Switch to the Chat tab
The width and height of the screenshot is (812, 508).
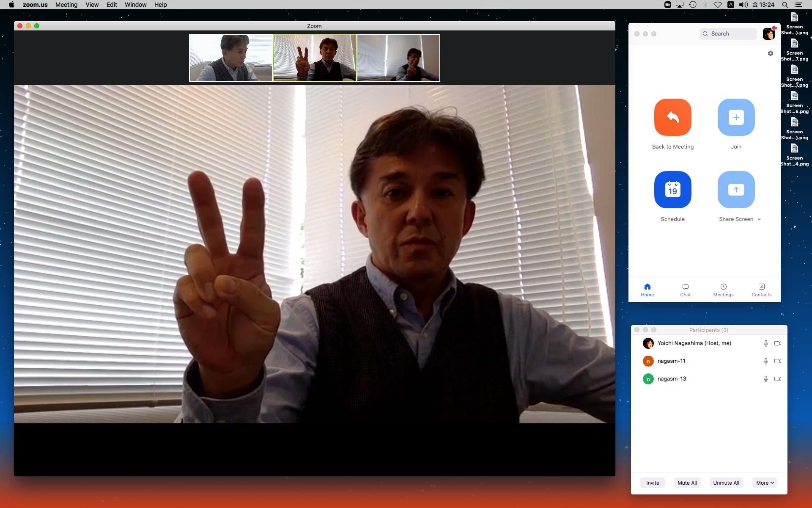(x=685, y=290)
